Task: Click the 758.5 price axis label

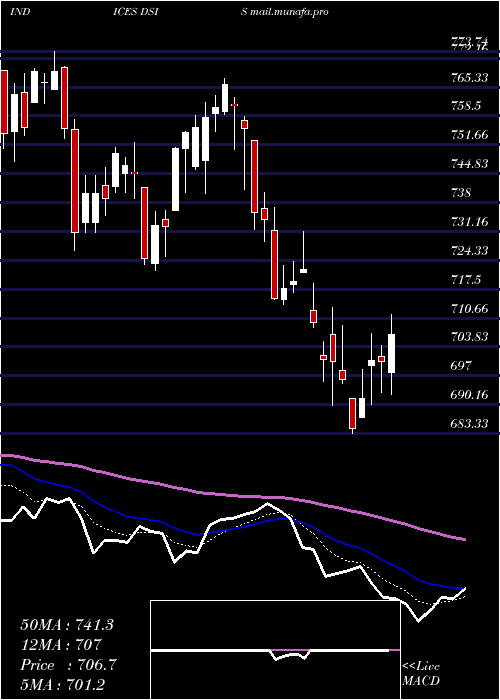Action: click(466, 106)
